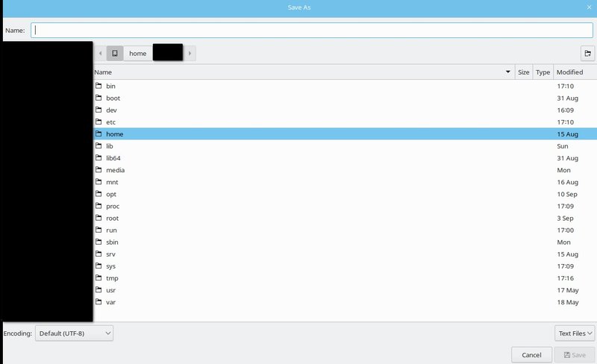597x364 pixels.
Task: Select the srv folder name
Action: pyautogui.click(x=110, y=254)
